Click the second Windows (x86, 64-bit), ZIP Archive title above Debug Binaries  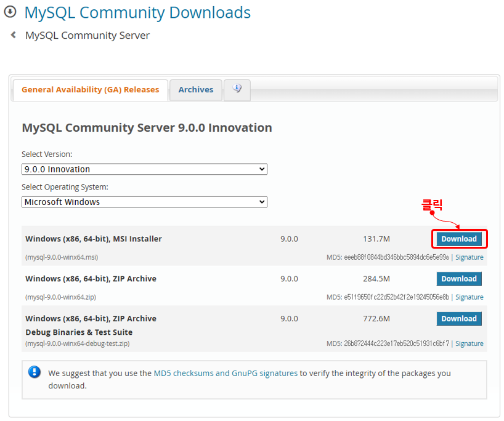91,319
